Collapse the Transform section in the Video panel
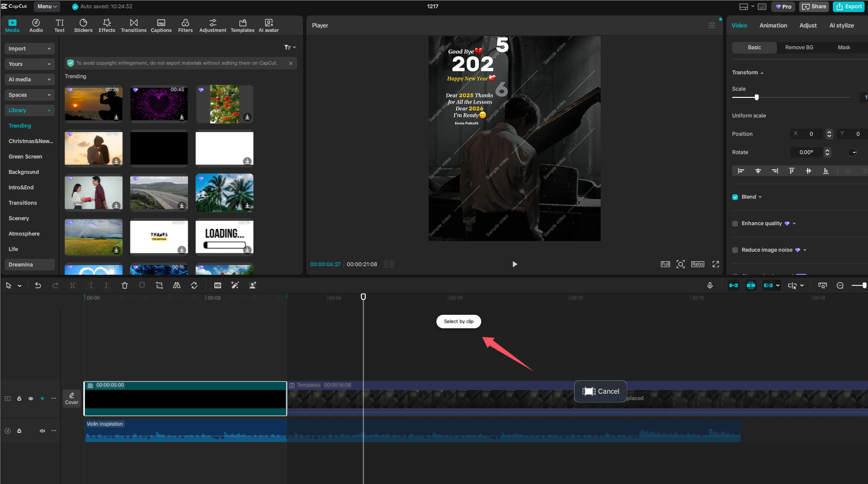Viewport: 868px width, 484px height. 763,72
